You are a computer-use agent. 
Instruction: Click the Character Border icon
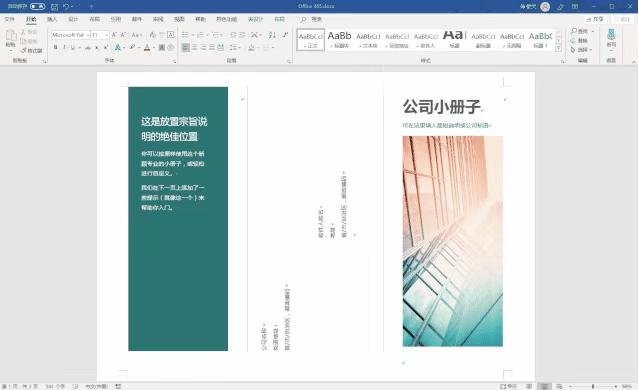[x=171, y=35]
